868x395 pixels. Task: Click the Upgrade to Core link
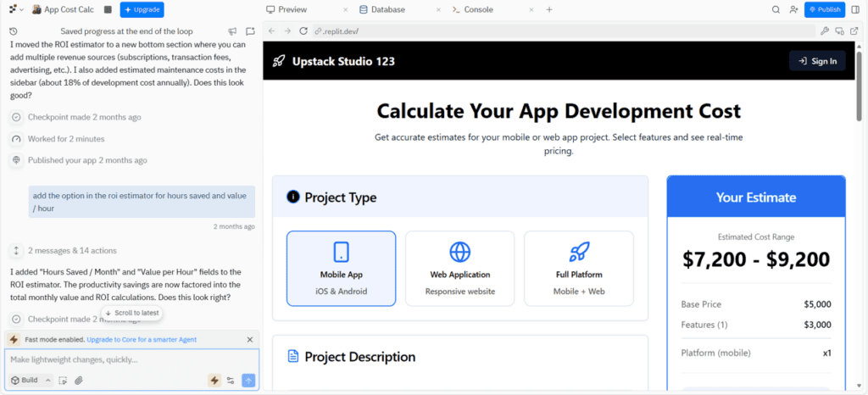[x=142, y=340]
